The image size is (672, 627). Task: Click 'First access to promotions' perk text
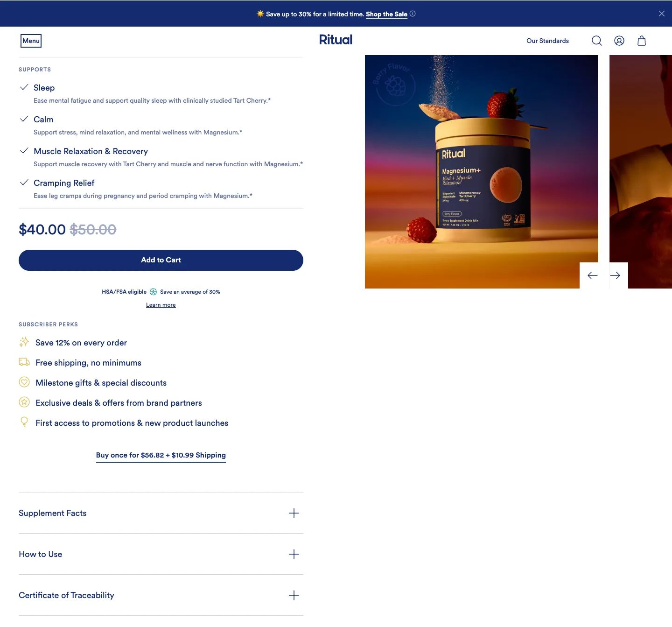click(x=132, y=423)
